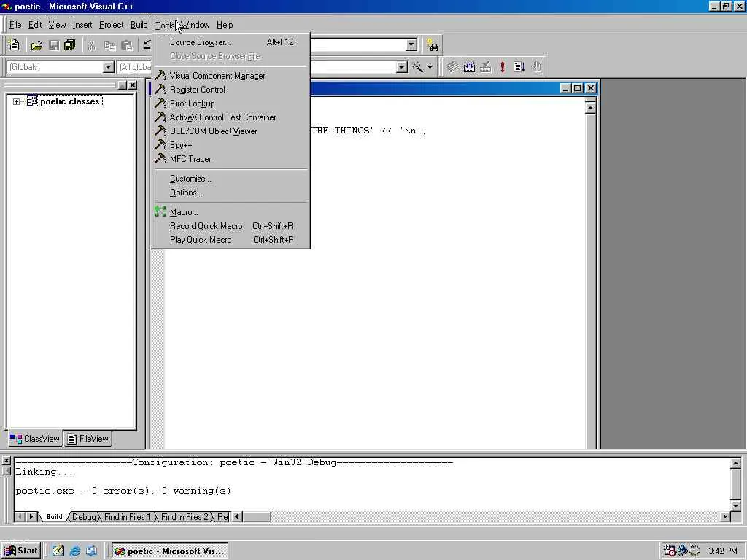Click the Save All stacked disks icon
The image size is (747, 560).
coord(70,46)
